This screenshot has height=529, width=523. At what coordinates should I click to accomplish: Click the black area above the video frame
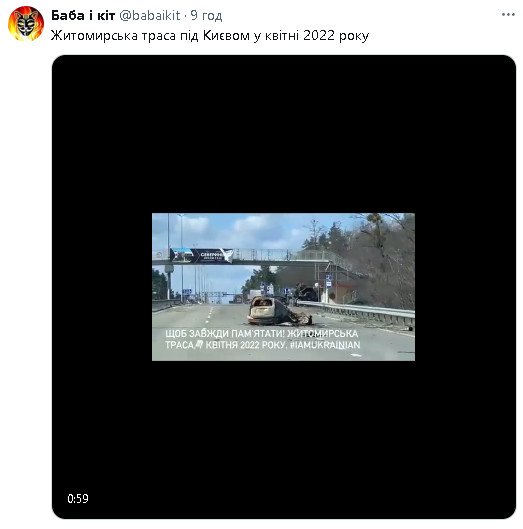[x=283, y=134]
